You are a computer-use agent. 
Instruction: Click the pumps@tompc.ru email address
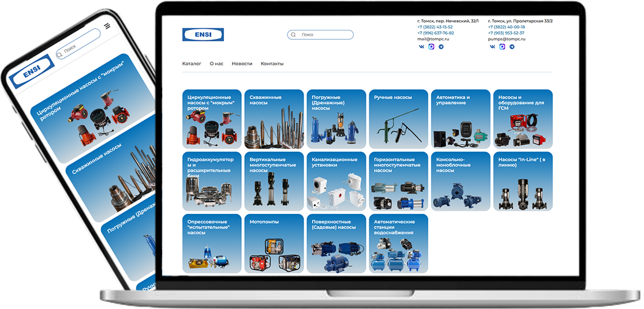tap(507, 39)
